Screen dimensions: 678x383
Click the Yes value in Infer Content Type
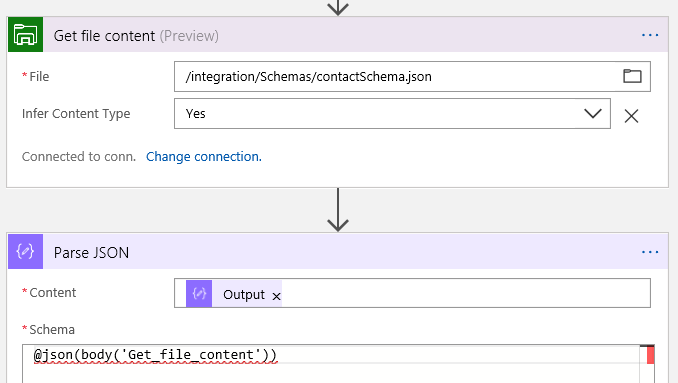pyautogui.click(x=195, y=114)
